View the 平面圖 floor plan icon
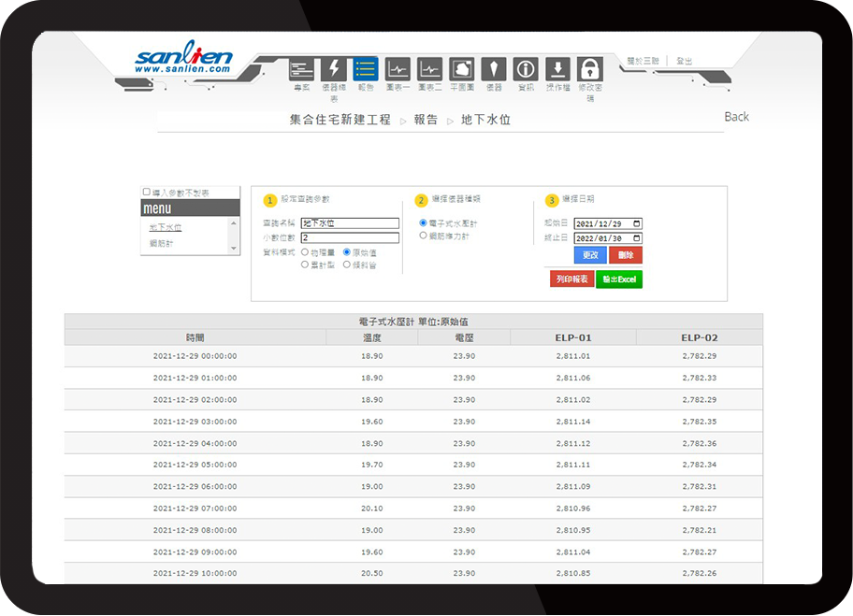 pos(460,70)
